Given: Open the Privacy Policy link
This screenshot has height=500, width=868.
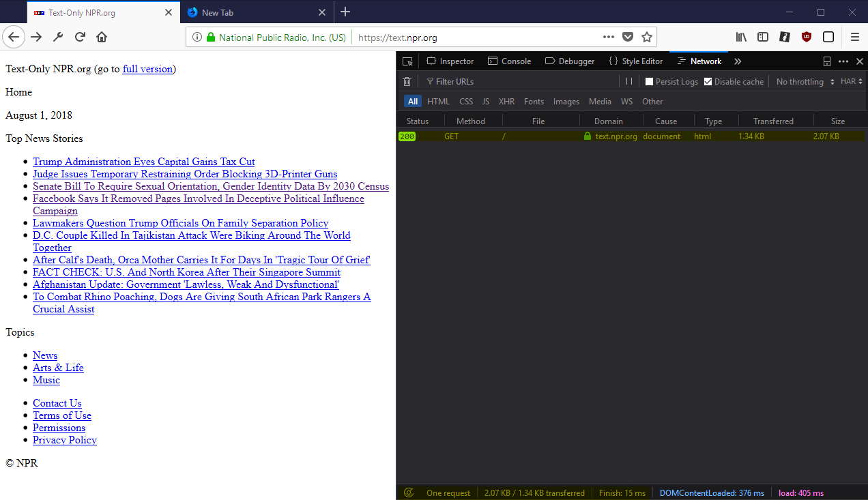Looking at the screenshot, I should tap(65, 440).
